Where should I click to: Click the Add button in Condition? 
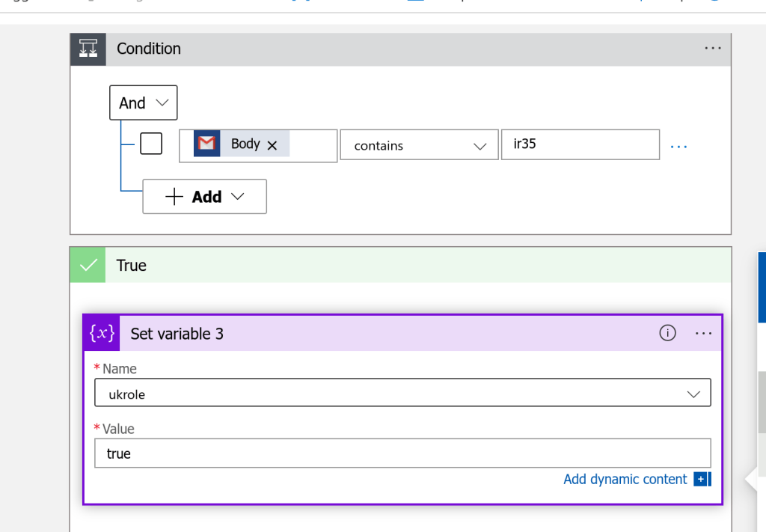[205, 196]
